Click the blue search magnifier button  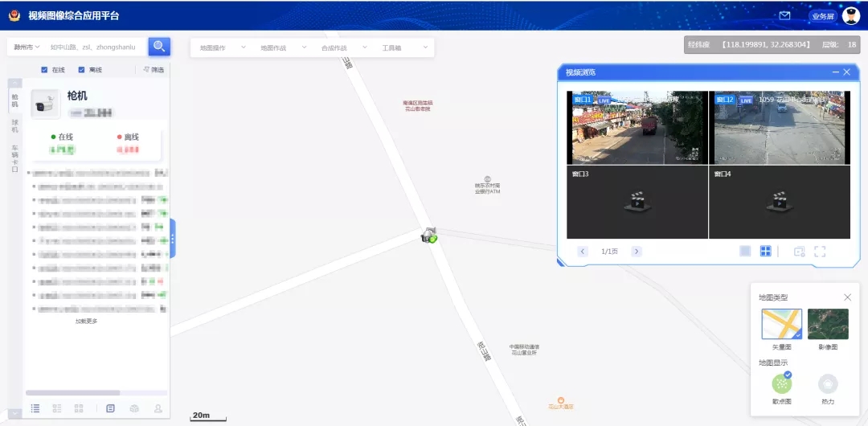coord(159,47)
